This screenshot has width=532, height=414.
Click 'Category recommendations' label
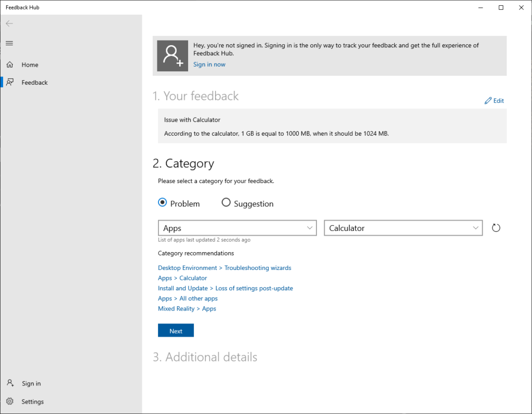pyautogui.click(x=196, y=253)
